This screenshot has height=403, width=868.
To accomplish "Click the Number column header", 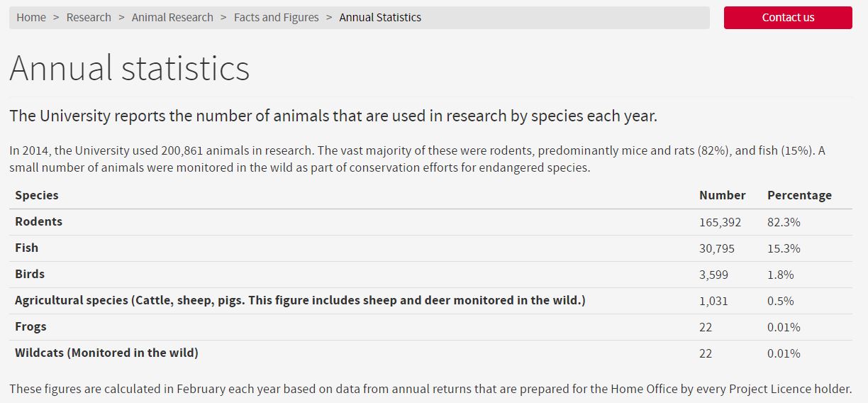I will coord(722,195).
